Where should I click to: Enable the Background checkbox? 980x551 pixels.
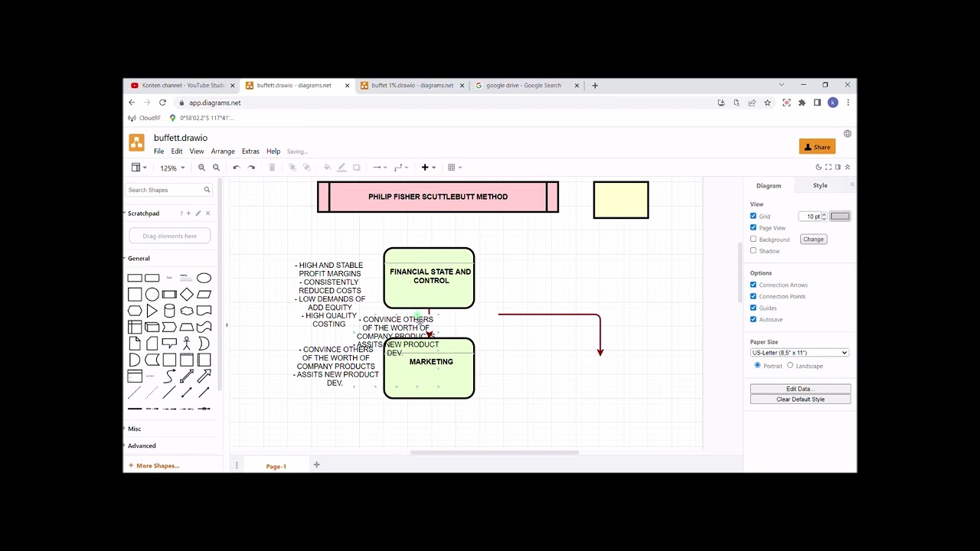click(x=753, y=239)
